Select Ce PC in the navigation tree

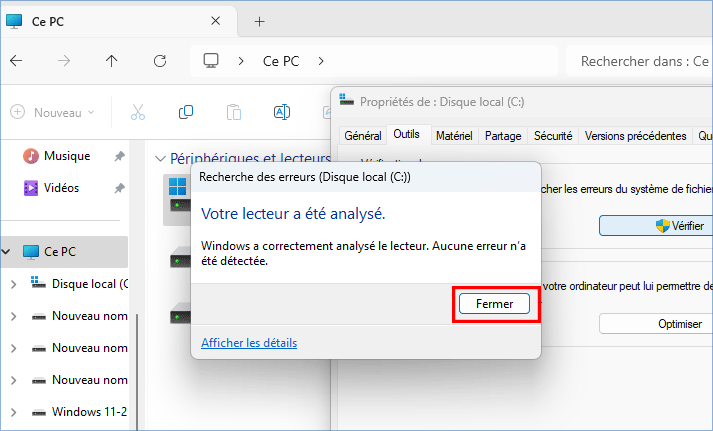click(x=59, y=251)
